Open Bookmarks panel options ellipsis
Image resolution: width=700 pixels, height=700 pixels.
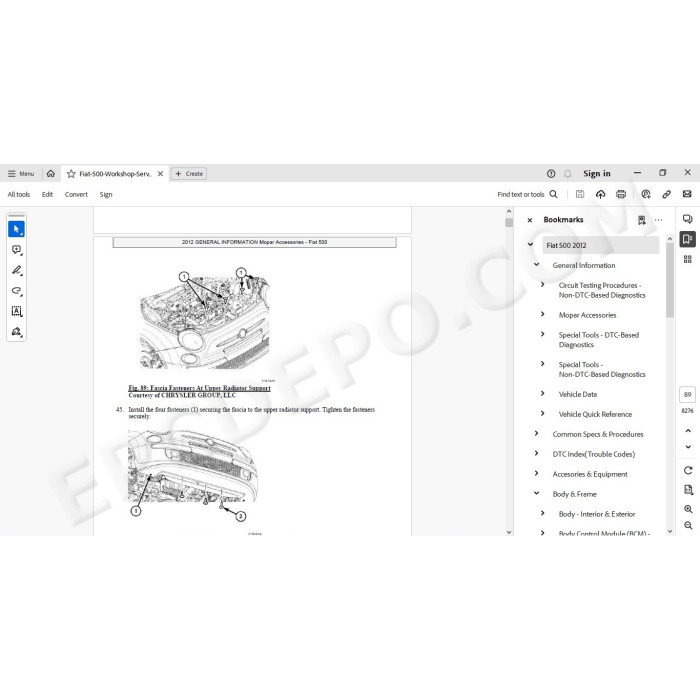coord(658,220)
